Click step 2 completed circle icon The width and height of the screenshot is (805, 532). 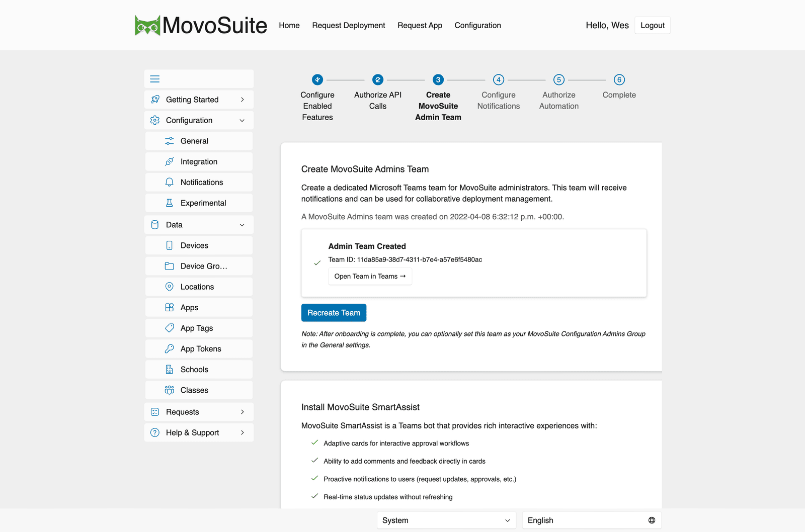point(378,79)
